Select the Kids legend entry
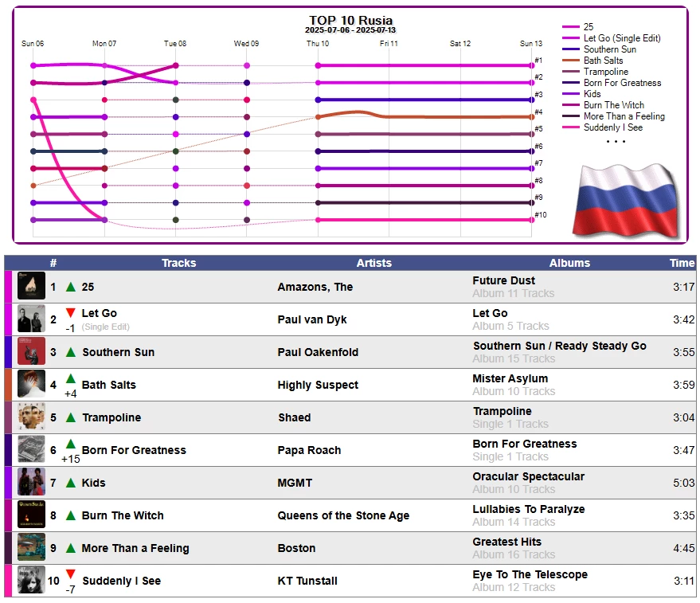 (x=592, y=94)
